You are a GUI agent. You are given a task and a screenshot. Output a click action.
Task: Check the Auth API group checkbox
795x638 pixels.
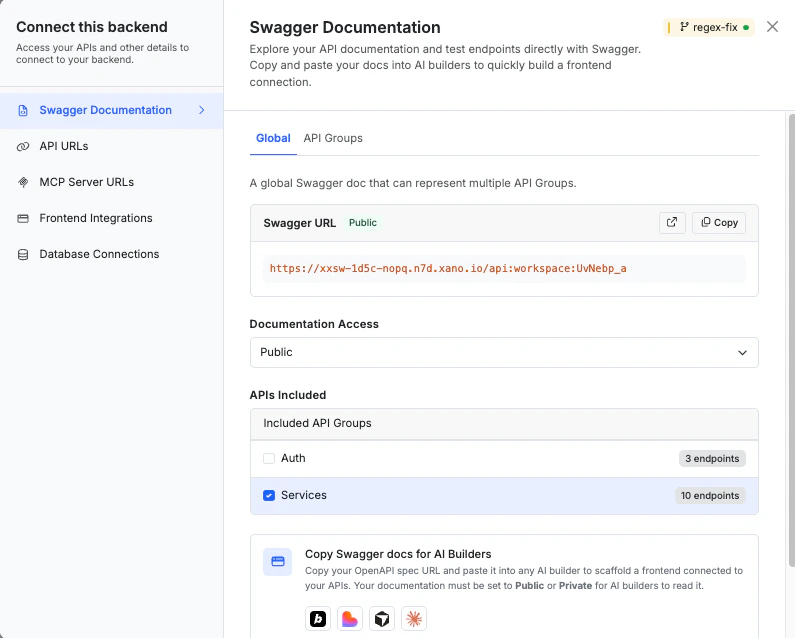coord(269,458)
